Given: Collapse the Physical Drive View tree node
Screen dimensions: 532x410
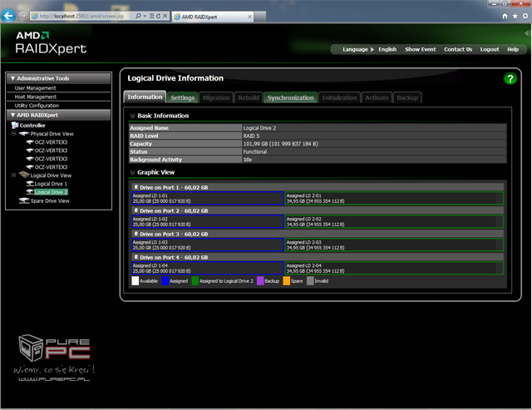Looking at the screenshot, I should 13,134.
